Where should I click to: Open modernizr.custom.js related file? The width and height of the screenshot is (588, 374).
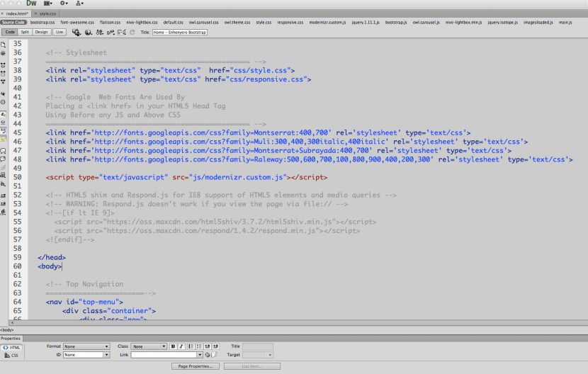point(328,23)
